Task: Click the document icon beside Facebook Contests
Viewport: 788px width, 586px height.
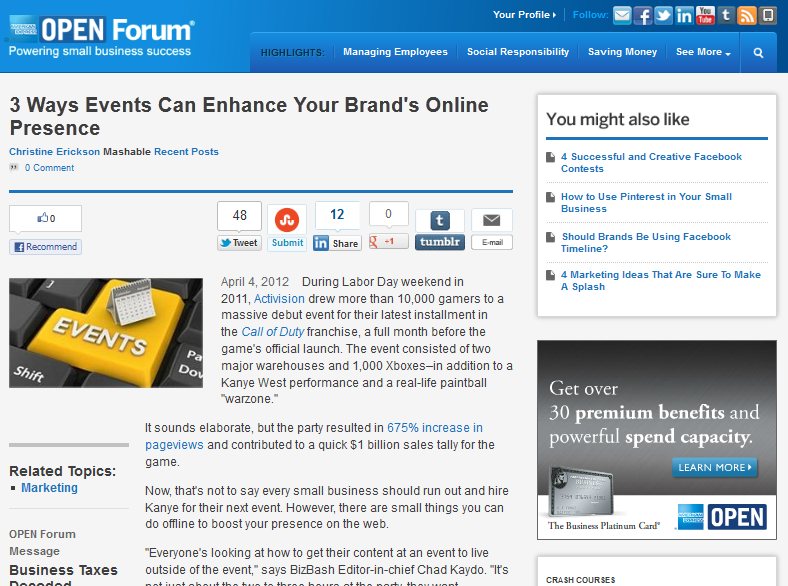Action: click(x=551, y=157)
